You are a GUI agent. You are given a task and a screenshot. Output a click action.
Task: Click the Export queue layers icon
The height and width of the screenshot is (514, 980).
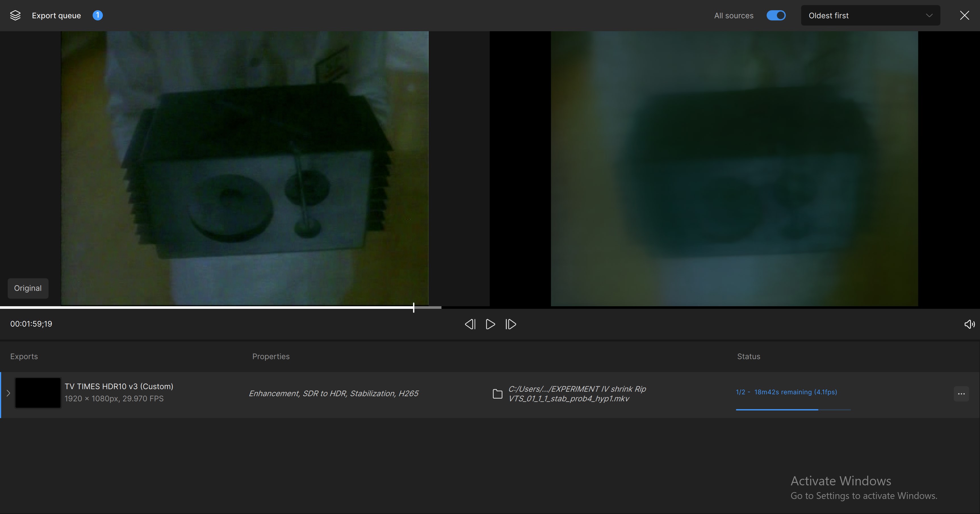(x=15, y=16)
